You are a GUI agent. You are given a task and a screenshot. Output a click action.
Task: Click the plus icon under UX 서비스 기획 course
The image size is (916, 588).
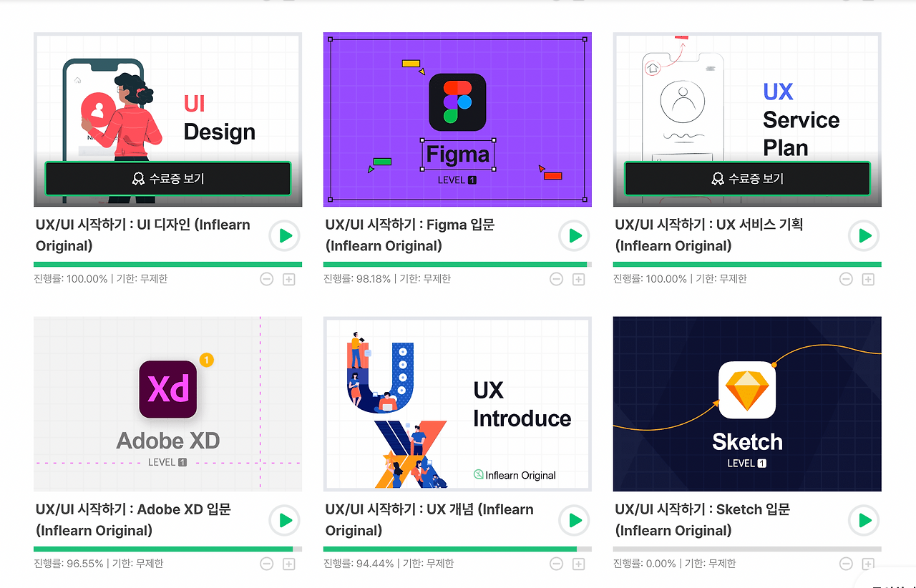pos(868,279)
